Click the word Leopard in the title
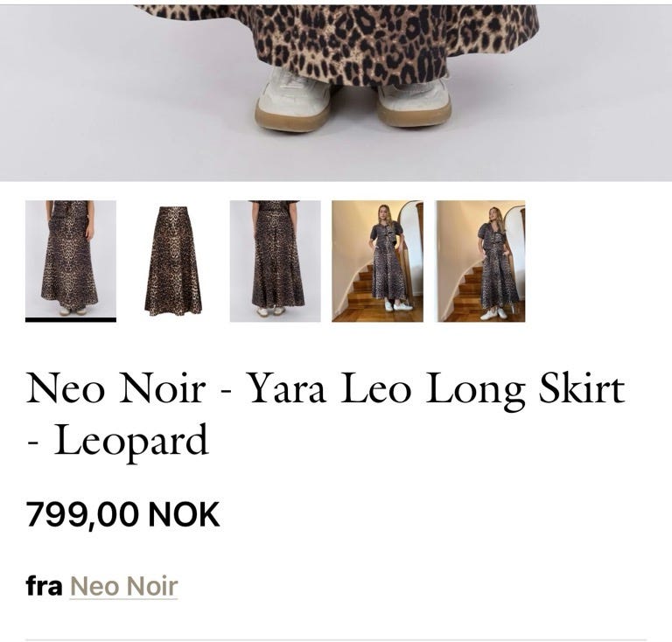Viewport: 672px width, 642px height. click(x=131, y=442)
